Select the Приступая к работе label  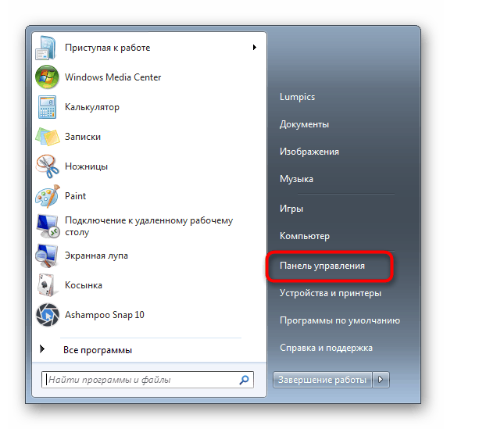coord(107,48)
